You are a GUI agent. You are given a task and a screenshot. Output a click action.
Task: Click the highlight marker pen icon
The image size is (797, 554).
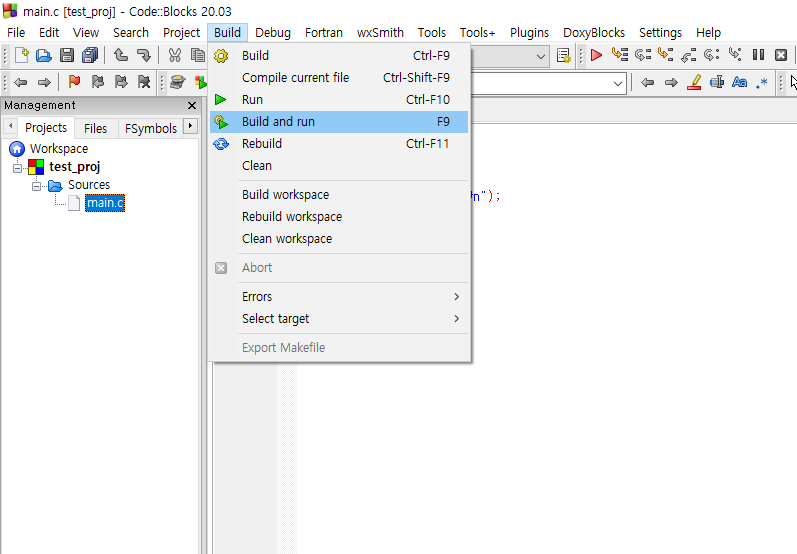(694, 82)
